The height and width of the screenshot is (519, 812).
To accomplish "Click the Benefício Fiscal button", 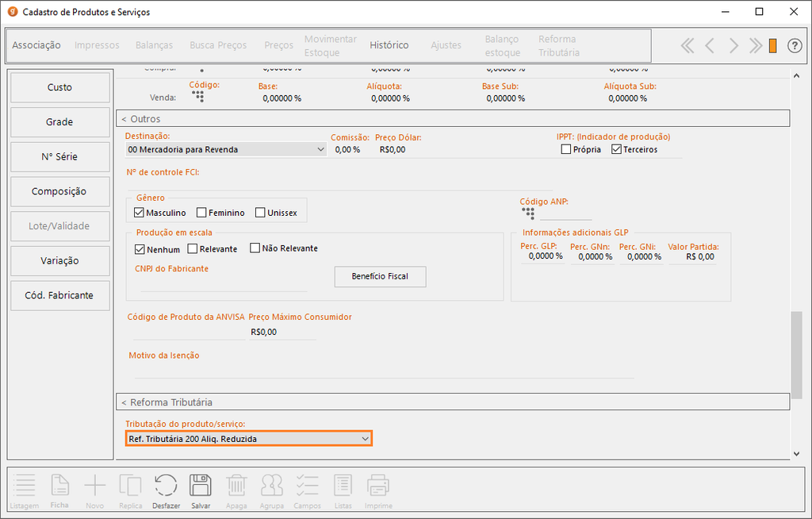I will [380, 276].
